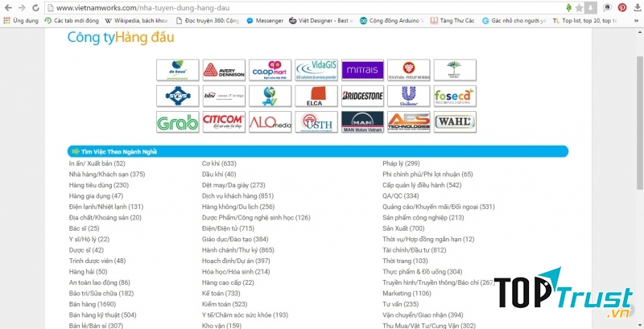The image size is (644, 329).
Task: Click the address bar URL field
Action: [304, 8]
